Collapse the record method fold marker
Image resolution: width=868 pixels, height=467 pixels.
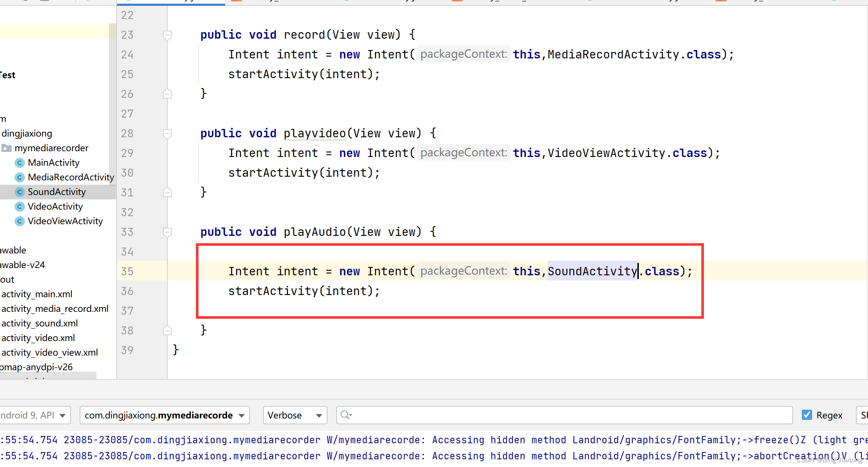[x=167, y=35]
